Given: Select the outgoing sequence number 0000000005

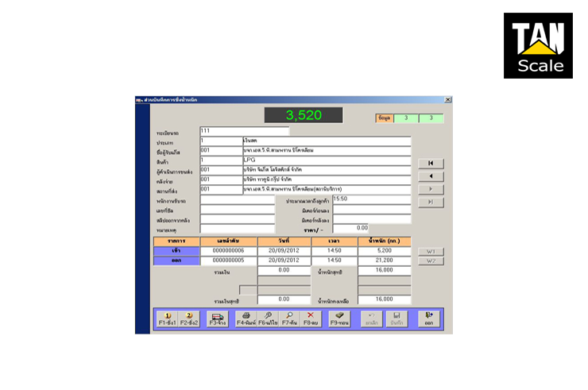Looking at the screenshot, I should pyautogui.click(x=229, y=260).
